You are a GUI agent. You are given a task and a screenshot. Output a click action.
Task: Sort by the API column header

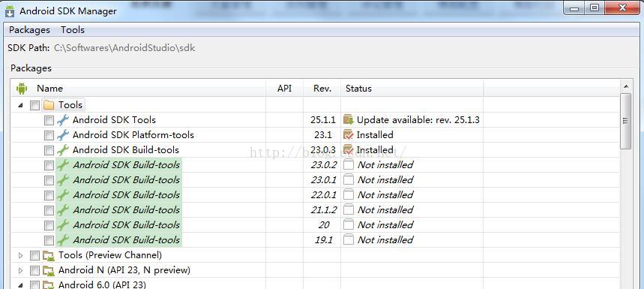[x=284, y=89]
